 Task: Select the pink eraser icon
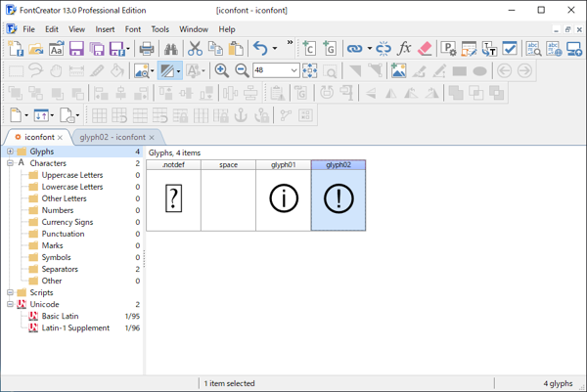pos(425,49)
